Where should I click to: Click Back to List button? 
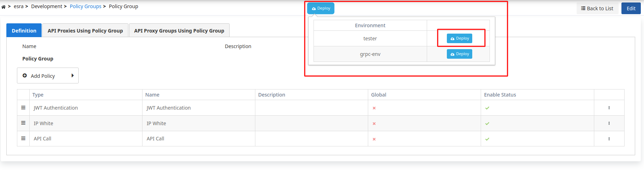click(x=597, y=8)
